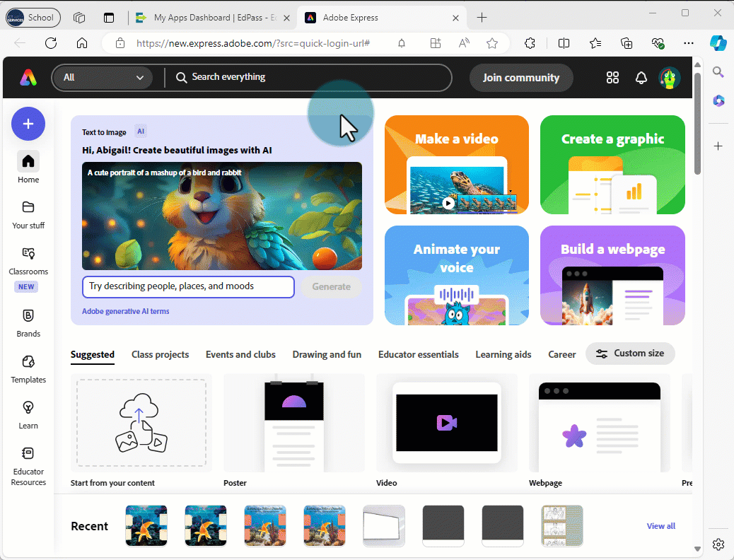This screenshot has width=734, height=560.
Task: Click the Edge sidebar search icon
Action: pyautogui.click(x=718, y=72)
